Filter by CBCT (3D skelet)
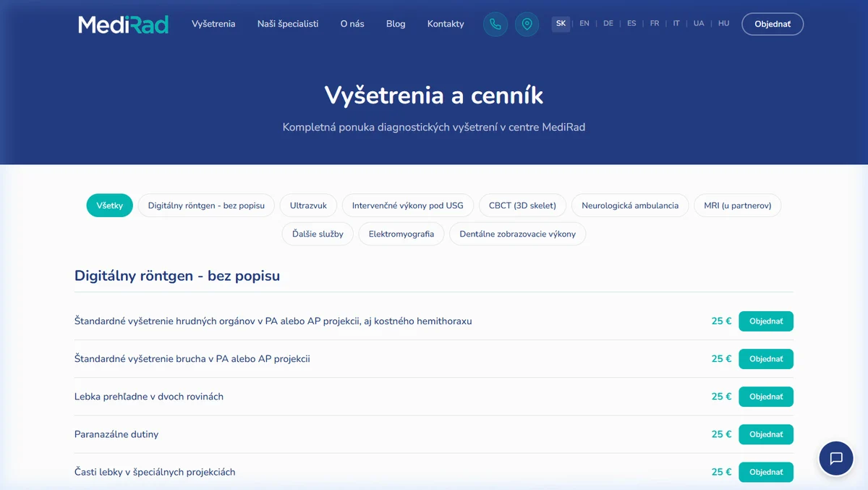The height and width of the screenshot is (490, 868). click(x=522, y=206)
